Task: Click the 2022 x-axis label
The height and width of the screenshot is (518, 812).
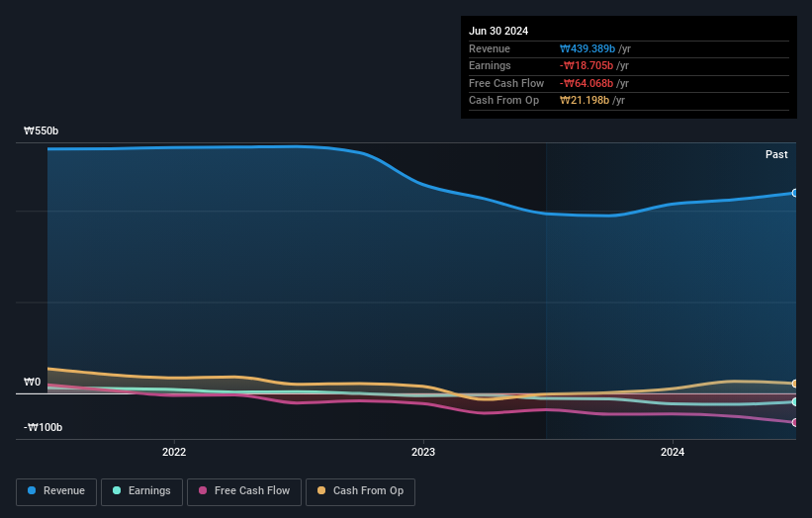Action: click(174, 452)
